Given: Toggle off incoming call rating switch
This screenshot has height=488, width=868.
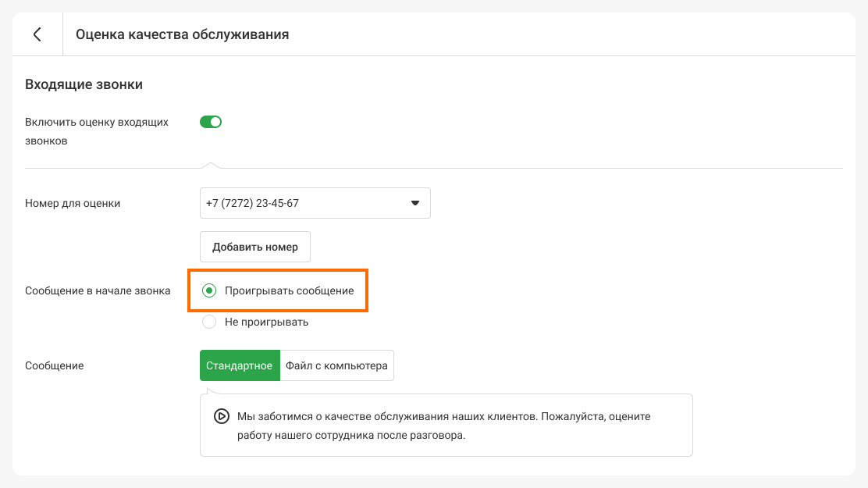Looking at the screenshot, I should click(x=211, y=122).
